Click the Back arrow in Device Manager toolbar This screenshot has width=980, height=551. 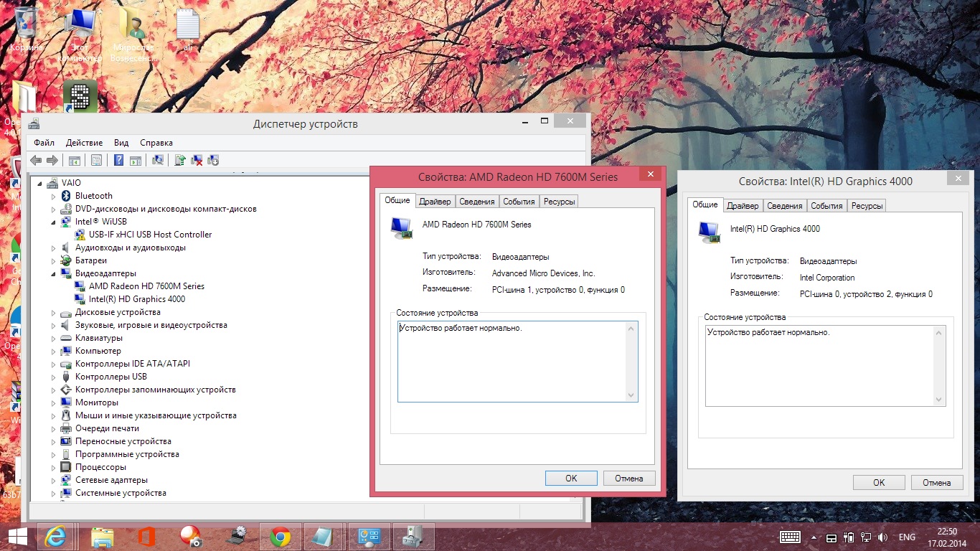(x=36, y=160)
